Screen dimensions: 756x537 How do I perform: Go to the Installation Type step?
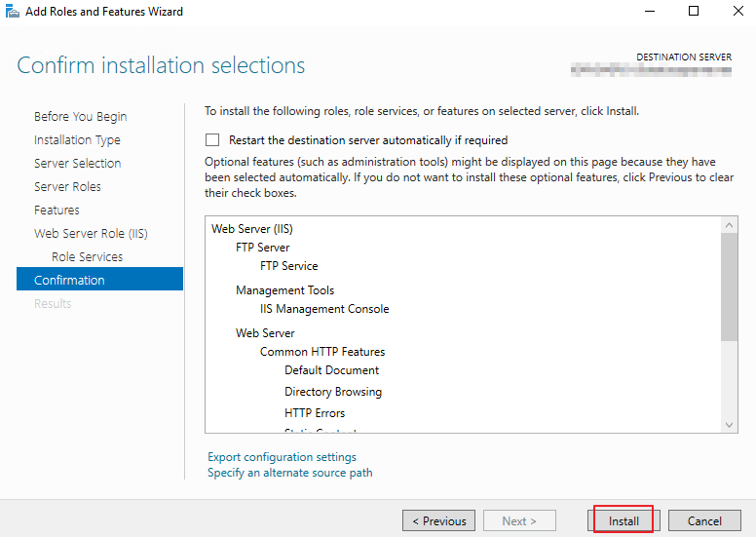pyautogui.click(x=77, y=140)
